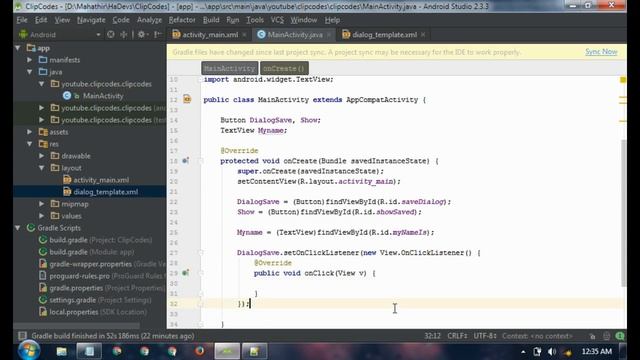Click the scroll from source target icon
Viewport: 640px width, 360px height.
[111, 35]
